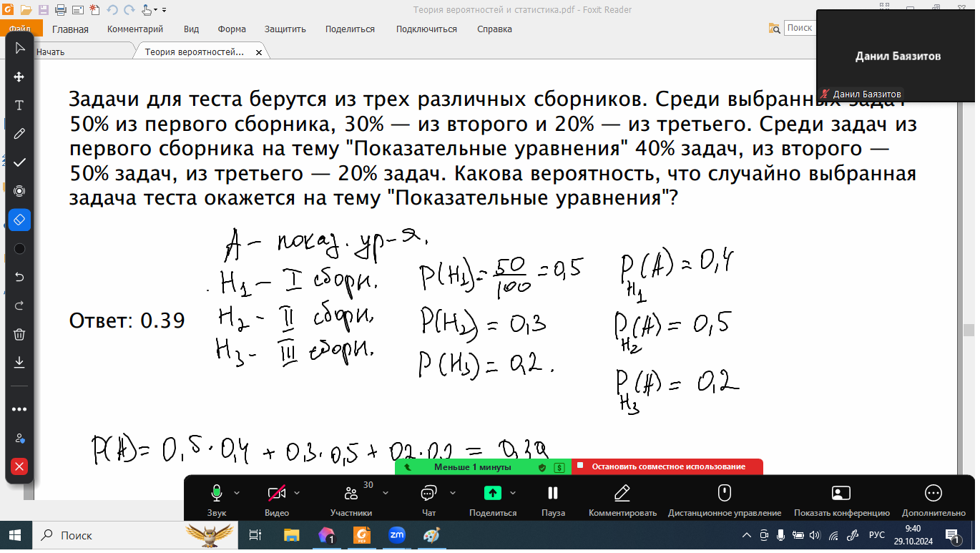Mute the microphone in Zoom toolbar

point(216,494)
